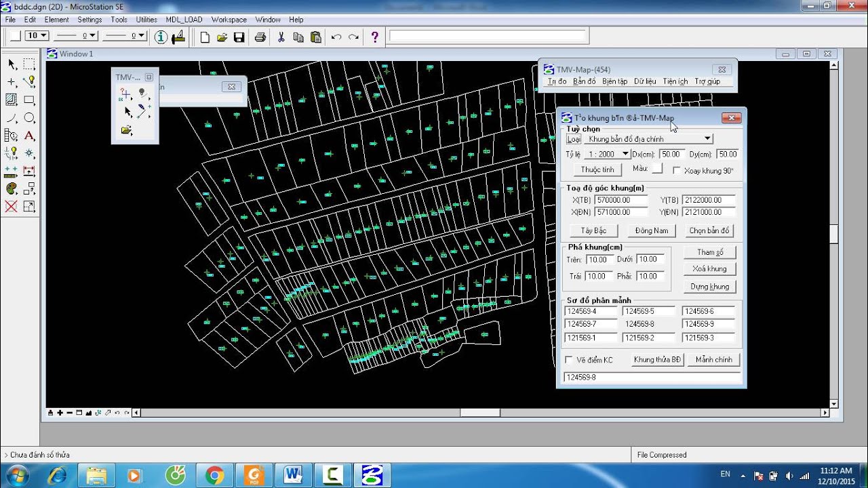
Task: Open the Utilities menu
Action: click(146, 20)
